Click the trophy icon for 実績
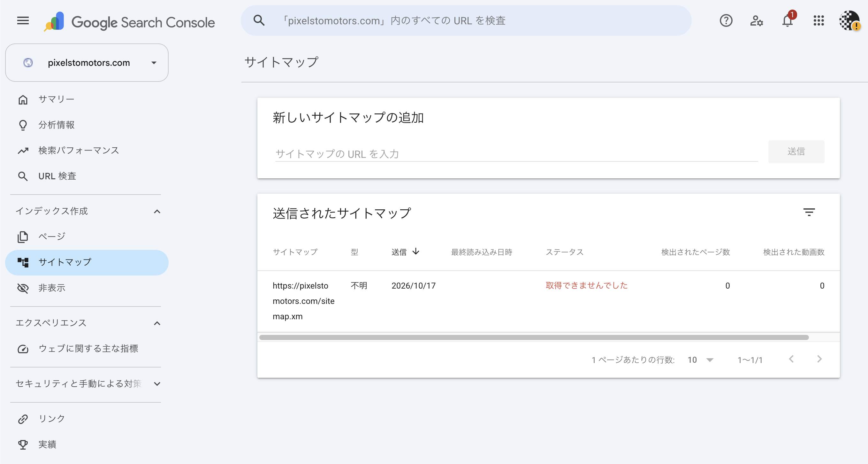 coord(23,445)
